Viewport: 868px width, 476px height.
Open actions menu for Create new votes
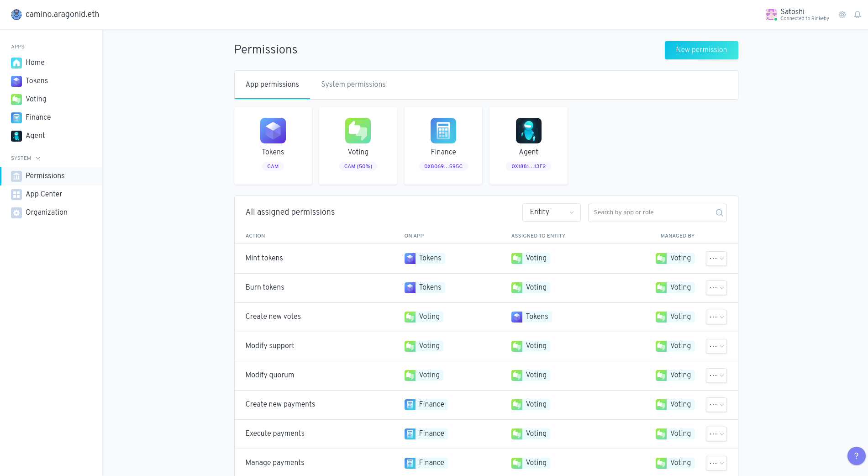pyautogui.click(x=716, y=317)
